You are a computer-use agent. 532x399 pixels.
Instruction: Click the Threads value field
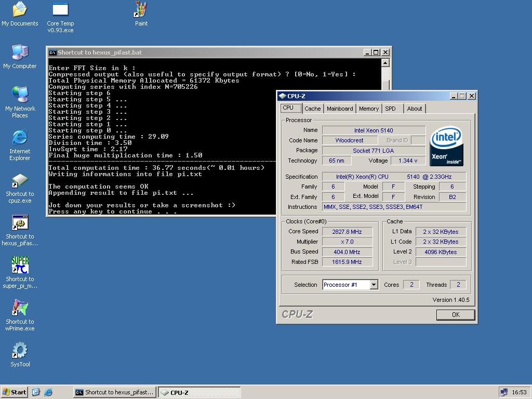458,285
